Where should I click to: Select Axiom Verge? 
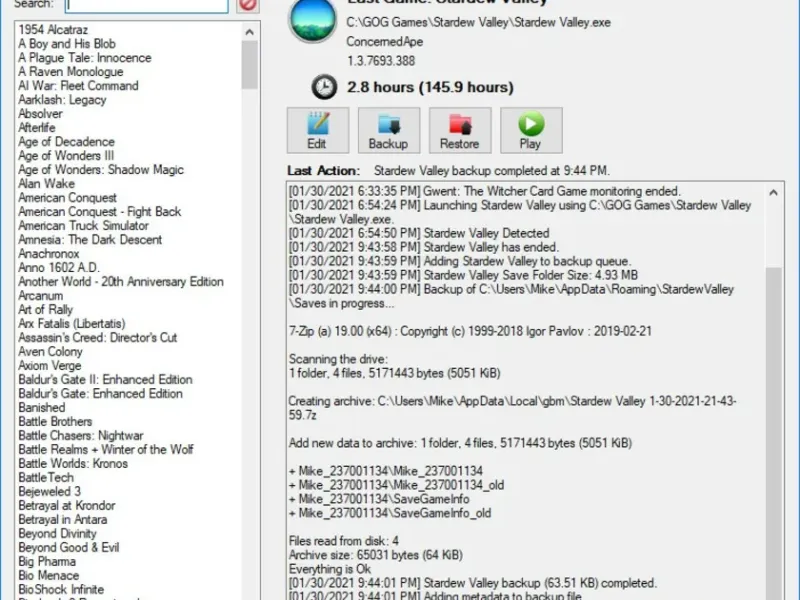[49, 366]
